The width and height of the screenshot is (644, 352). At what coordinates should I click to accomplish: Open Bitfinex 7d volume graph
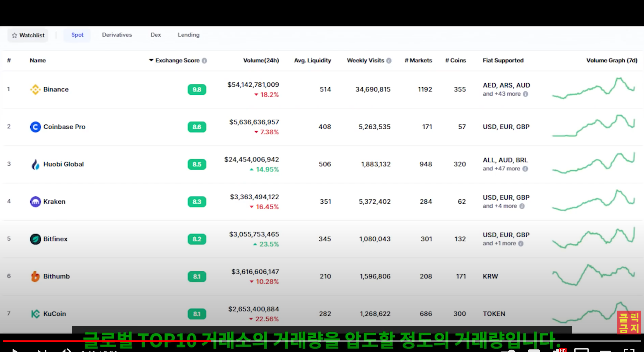594,238
